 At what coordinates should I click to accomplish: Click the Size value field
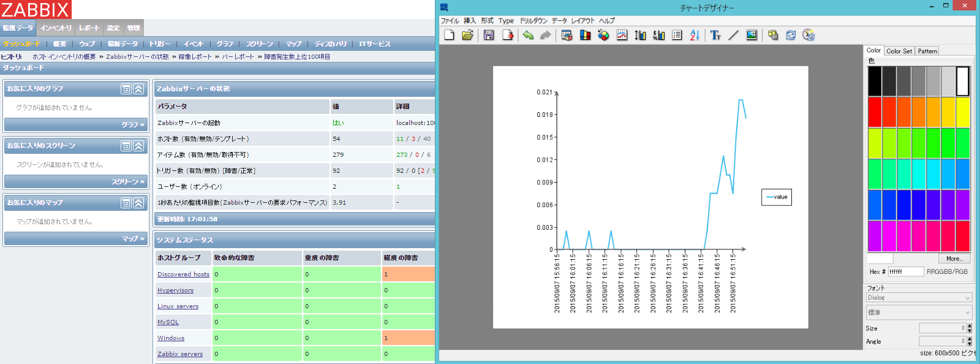click(943, 328)
